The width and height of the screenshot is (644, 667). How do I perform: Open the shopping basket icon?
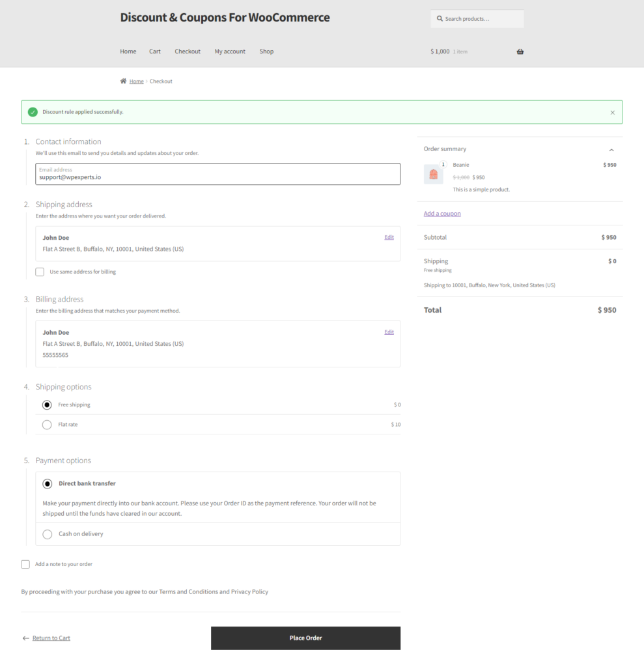pos(520,51)
